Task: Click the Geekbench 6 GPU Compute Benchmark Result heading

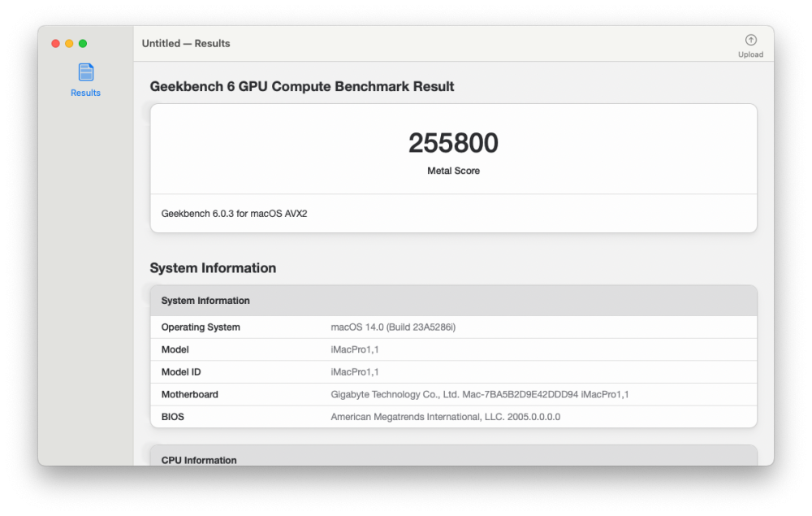Action: [302, 86]
